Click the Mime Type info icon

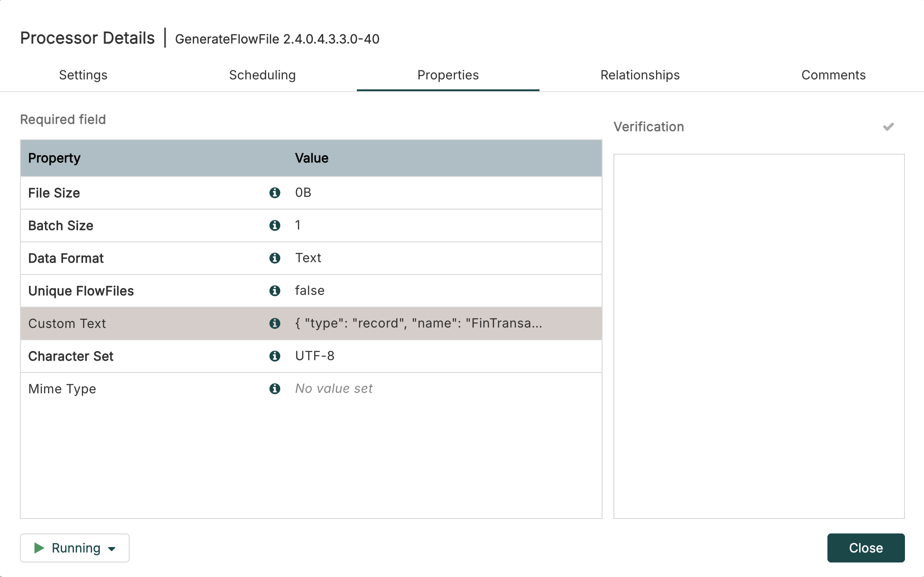coord(275,389)
